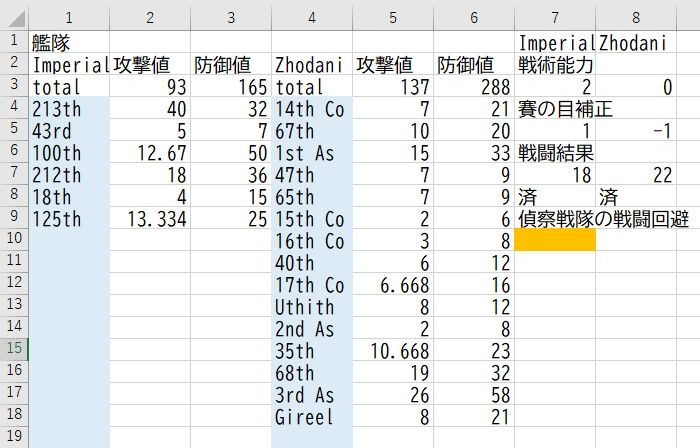Select the Zhodani defense total 288

click(x=474, y=86)
